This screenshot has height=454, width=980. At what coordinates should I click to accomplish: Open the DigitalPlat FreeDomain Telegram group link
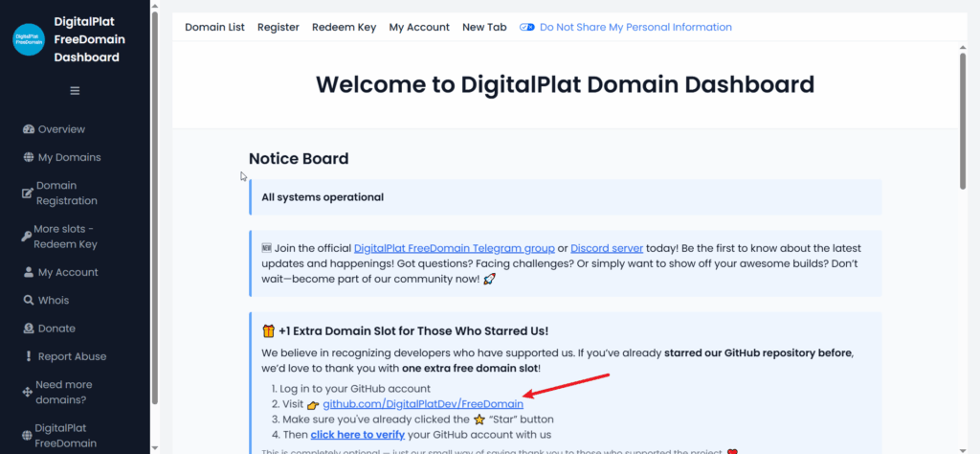click(x=453, y=248)
